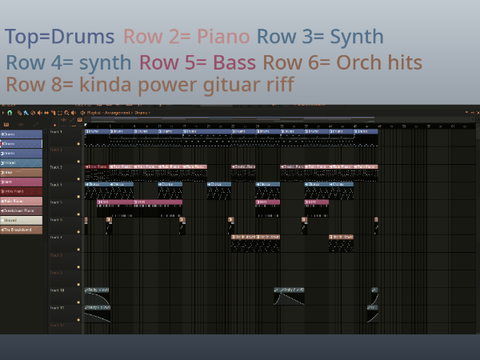Screen dimensions: 480x360
Task: Open the playlist options menu arrow
Action: tap(3, 113)
